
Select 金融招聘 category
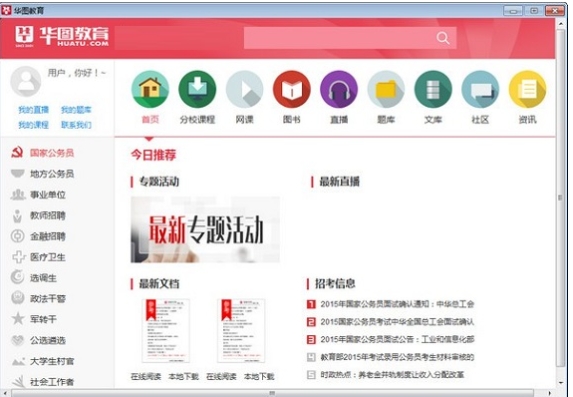[48, 237]
